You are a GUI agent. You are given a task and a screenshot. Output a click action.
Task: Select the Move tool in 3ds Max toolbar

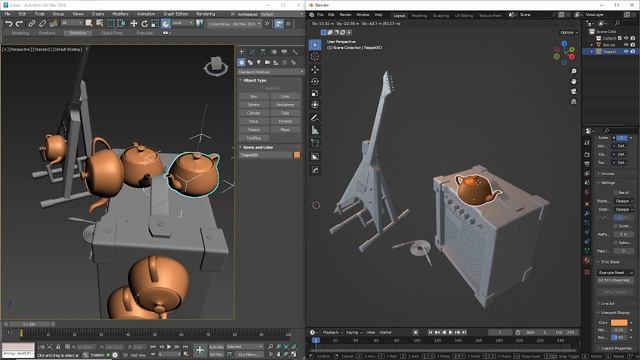(134, 24)
